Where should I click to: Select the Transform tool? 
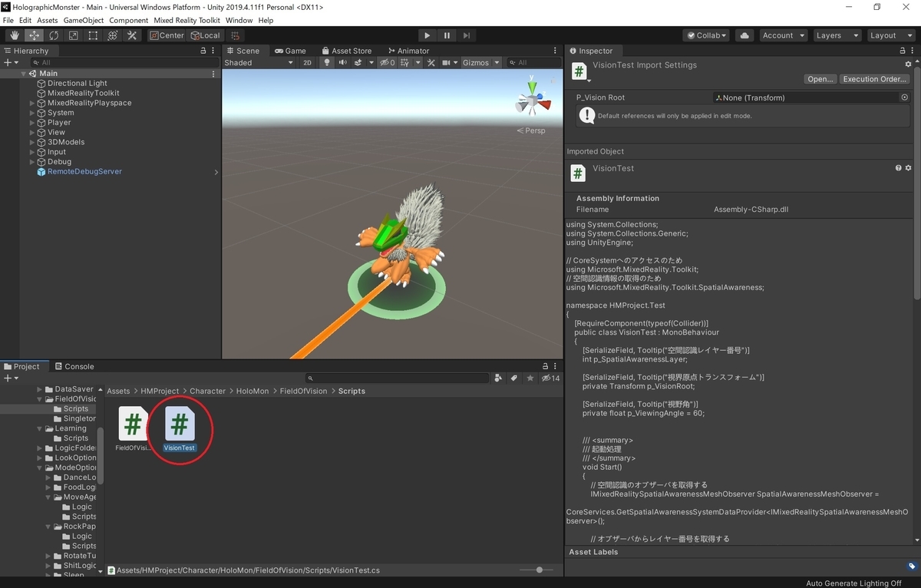[x=112, y=35]
